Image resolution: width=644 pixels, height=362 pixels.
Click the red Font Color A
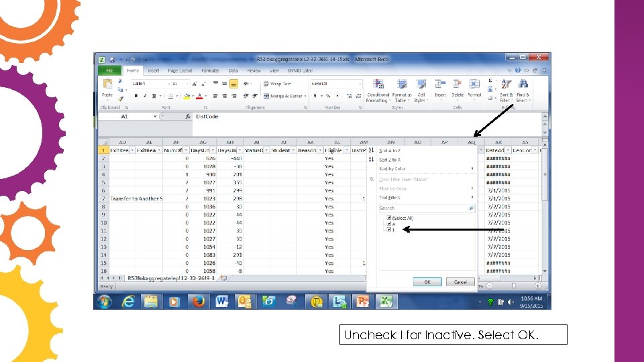tap(199, 96)
